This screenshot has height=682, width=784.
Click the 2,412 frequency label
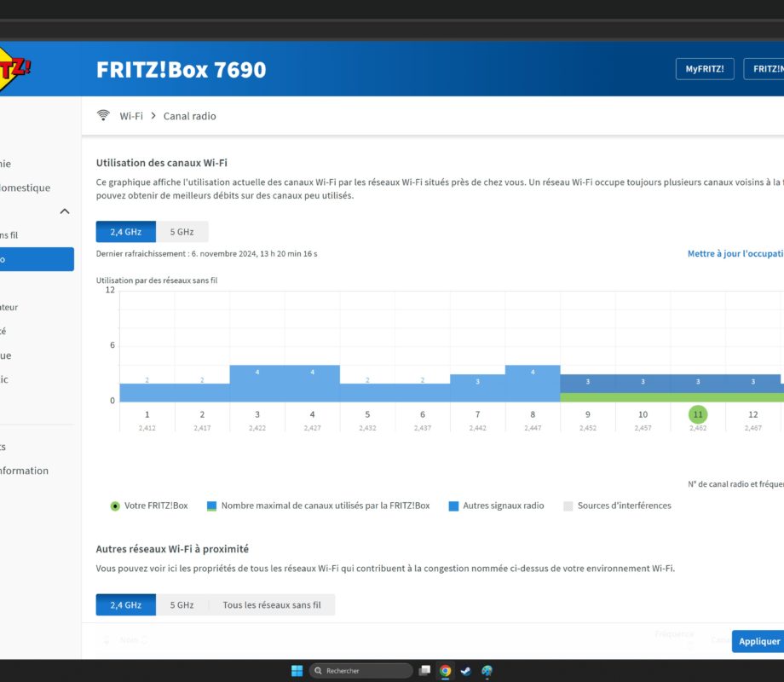point(147,428)
